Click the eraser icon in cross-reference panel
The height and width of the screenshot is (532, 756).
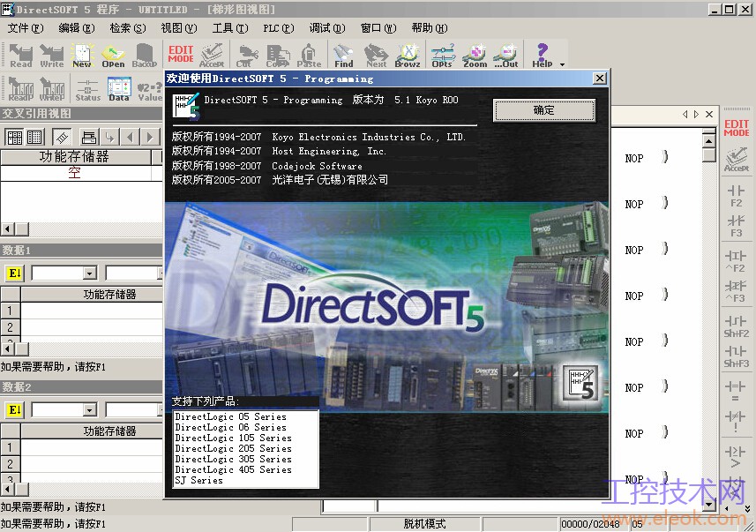click(62, 138)
